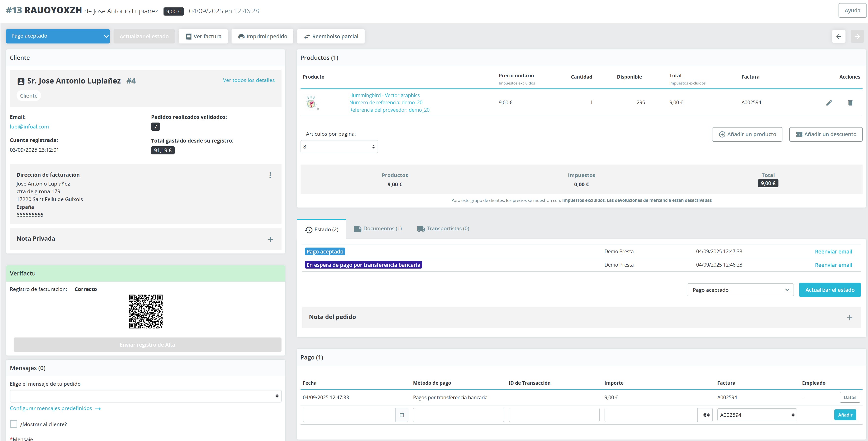Open predefined order message dropdown
868x441 pixels.
145,396
